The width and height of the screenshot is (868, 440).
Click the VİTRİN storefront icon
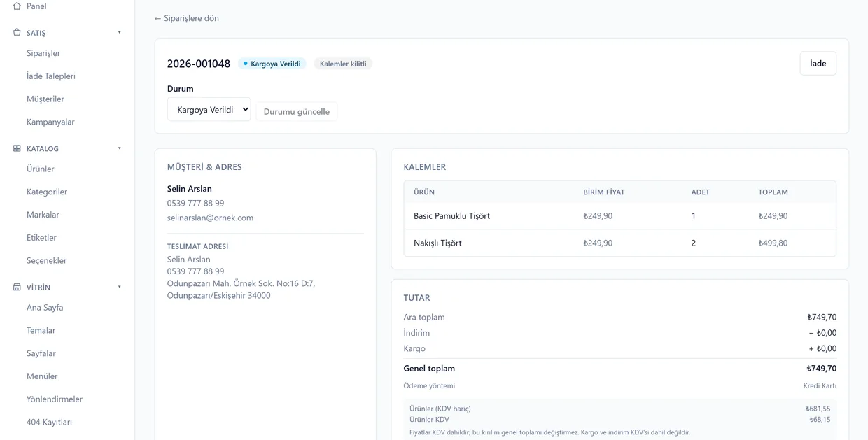tap(17, 287)
